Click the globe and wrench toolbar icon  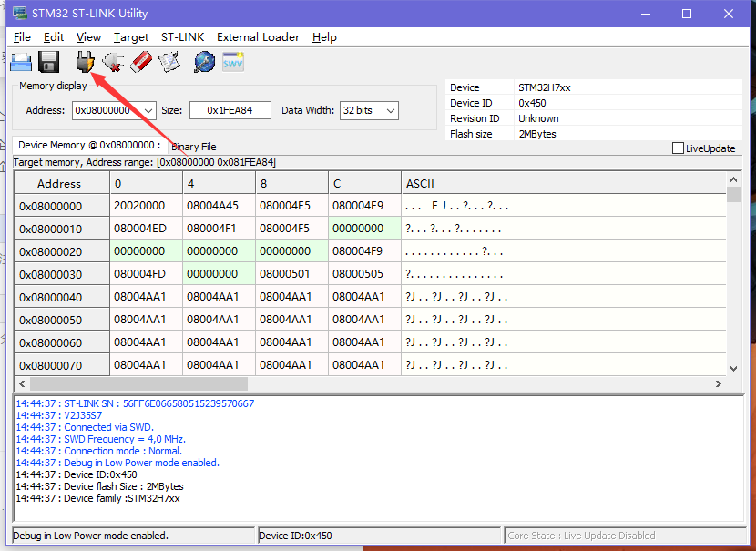point(204,62)
